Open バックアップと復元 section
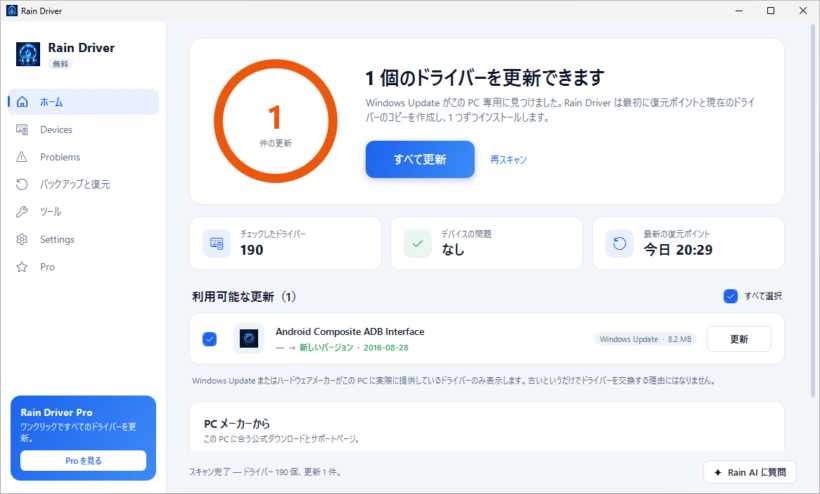Image resolution: width=820 pixels, height=494 pixels. (x=84, y=184)
